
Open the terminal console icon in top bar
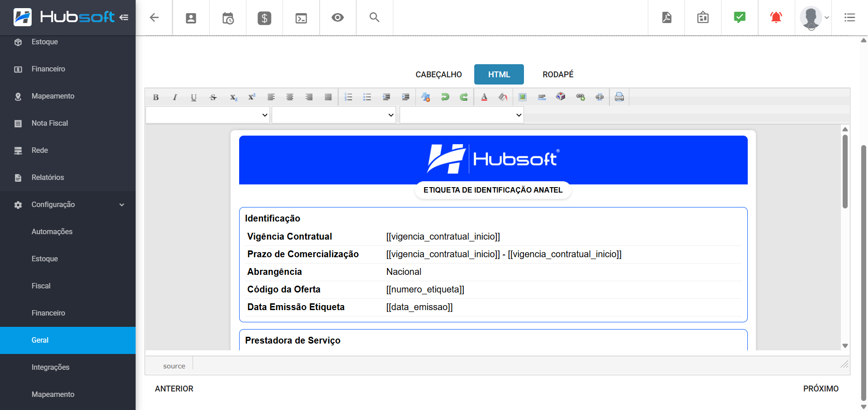tap(301, 18)
